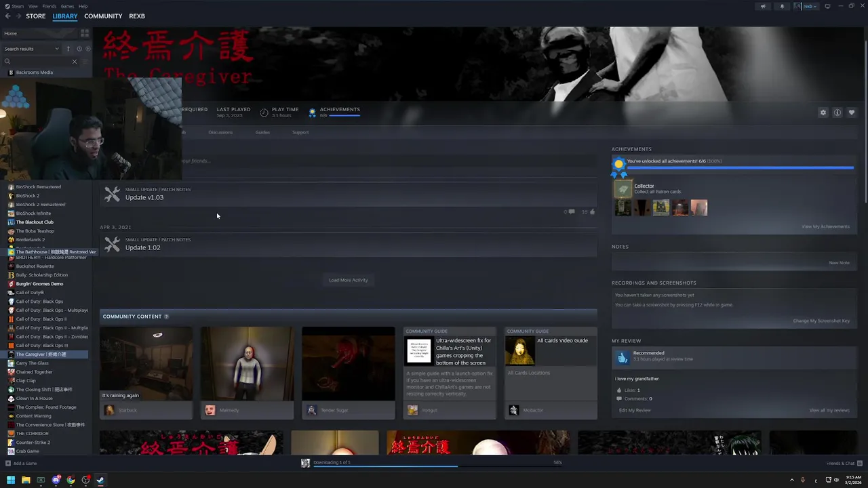Open Google Chrome from the taskbar
Viewport: 868px width, 488px height.
coord(71,480)
